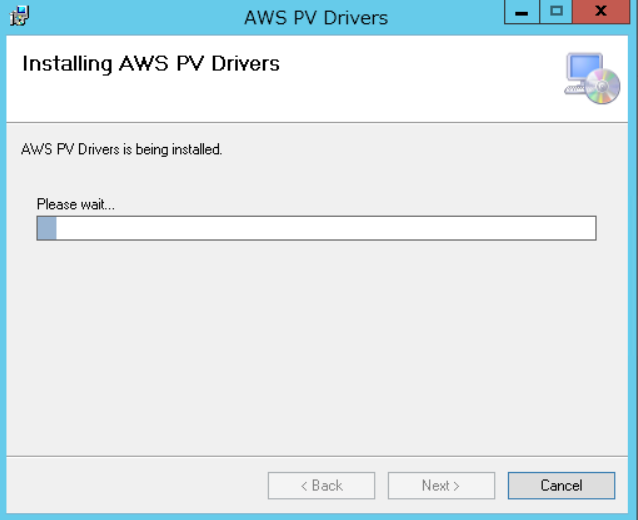Screen dimensions: 638x520
Task: Maximize the AWS PV Drivers window
Action: pos(556,12)
